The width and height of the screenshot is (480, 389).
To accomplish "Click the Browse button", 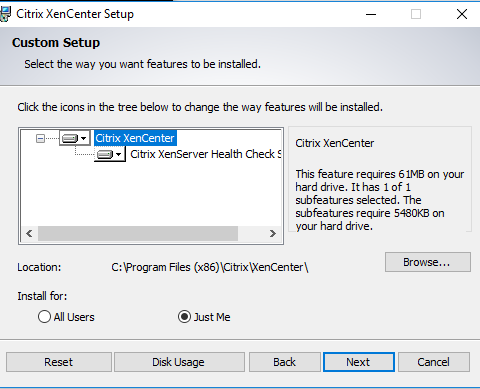I will 428,262.
